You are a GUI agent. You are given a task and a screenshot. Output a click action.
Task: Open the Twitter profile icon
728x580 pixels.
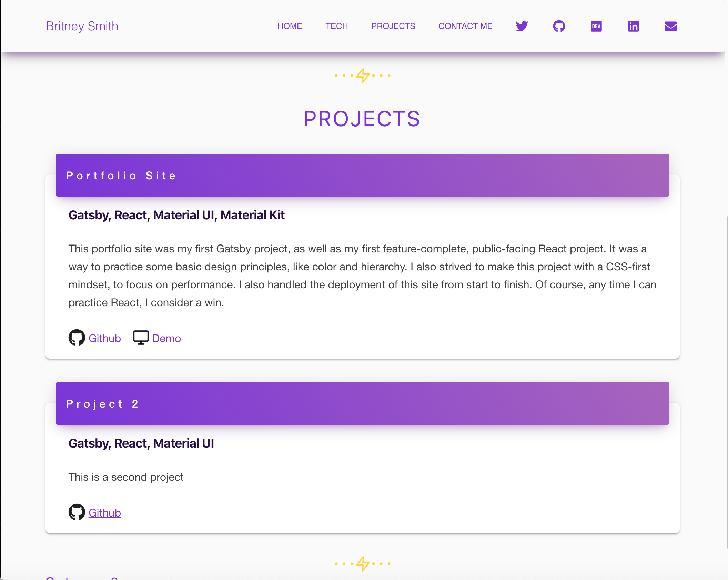522,26
